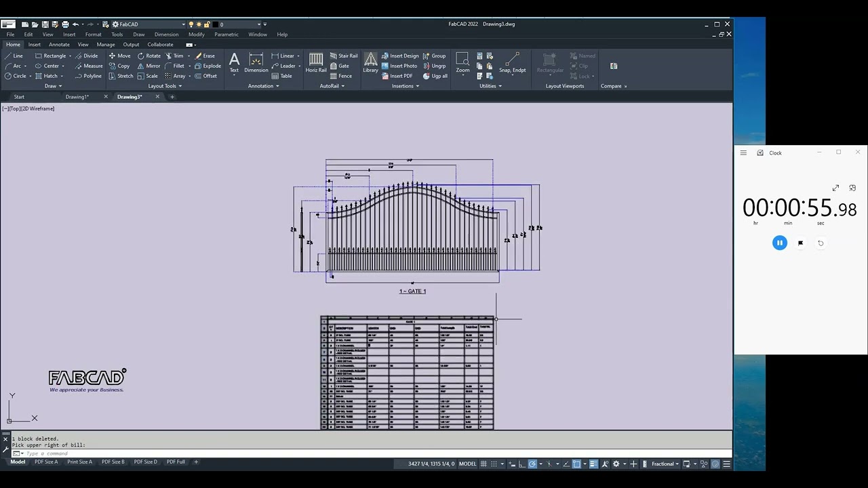Select the Stretch tool
This screenshot has height=488, width=868.
[121, 76]
